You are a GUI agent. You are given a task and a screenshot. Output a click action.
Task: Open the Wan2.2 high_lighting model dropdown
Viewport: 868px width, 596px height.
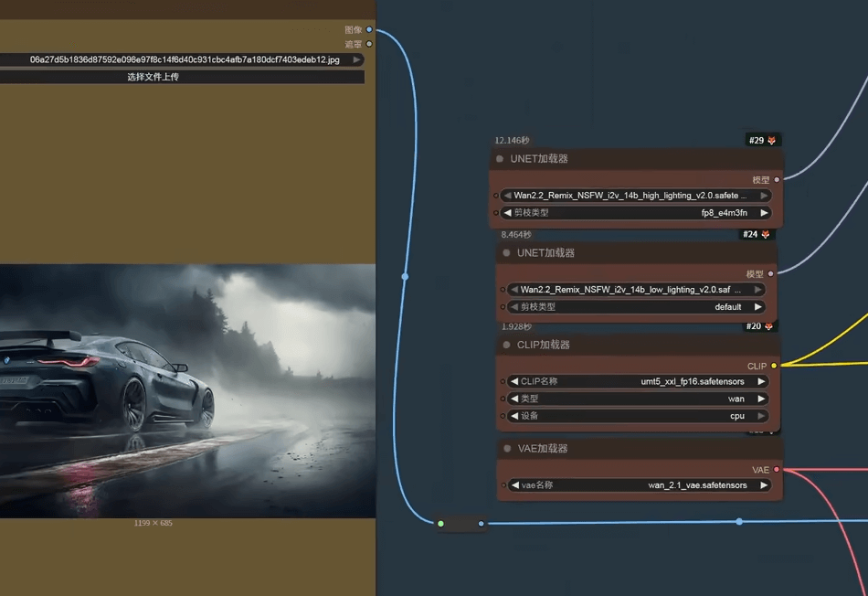(636, 195)
